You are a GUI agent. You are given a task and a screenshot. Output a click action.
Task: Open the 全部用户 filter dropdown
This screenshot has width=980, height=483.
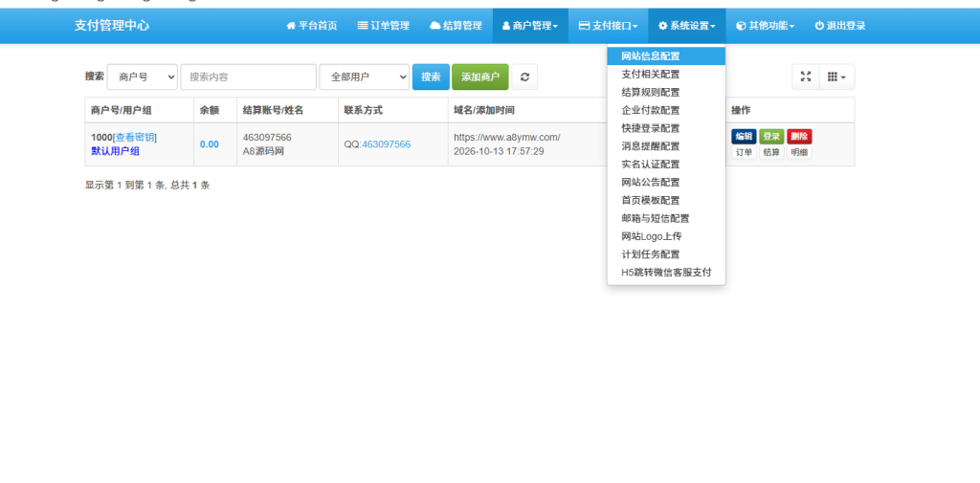coord(365,77)
